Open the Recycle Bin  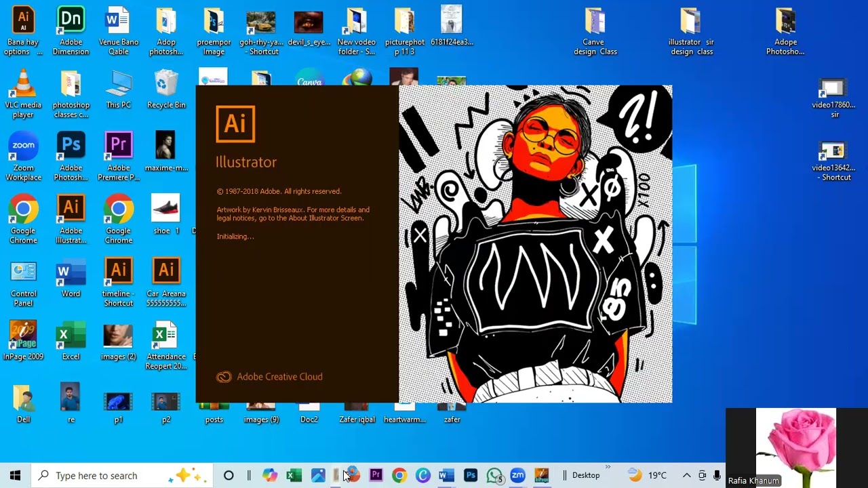click(166, 89)
